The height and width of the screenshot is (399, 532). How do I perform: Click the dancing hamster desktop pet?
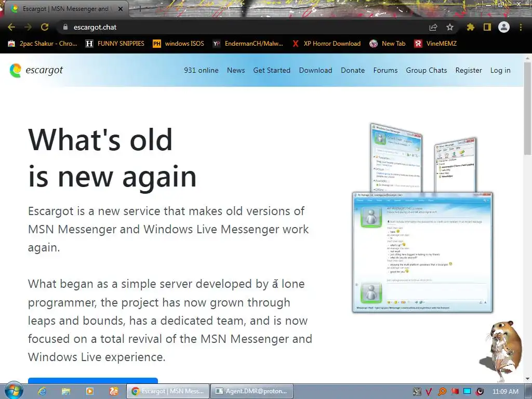pyautogui.click(x=501, y=351)
